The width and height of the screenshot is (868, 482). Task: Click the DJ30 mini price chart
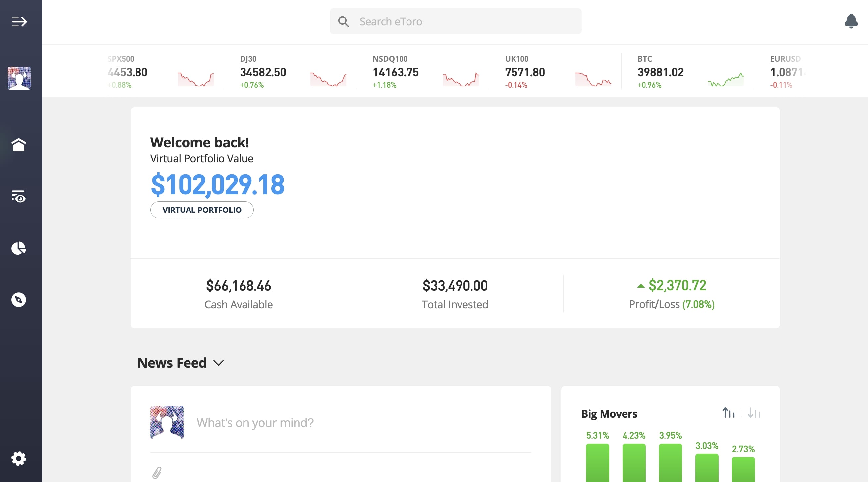(x=328, y=79)
